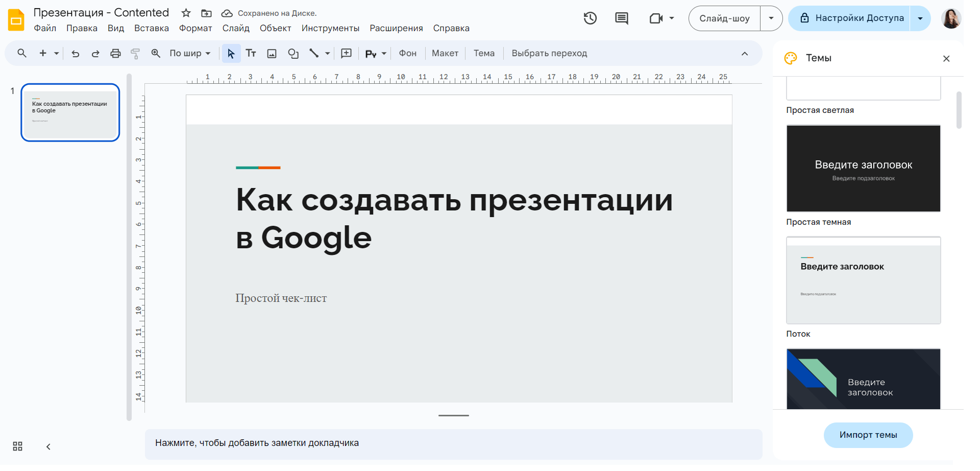The height and width of the screenshot is (471, 980).
Task: Click the move to folder icon
Action: 206,13
